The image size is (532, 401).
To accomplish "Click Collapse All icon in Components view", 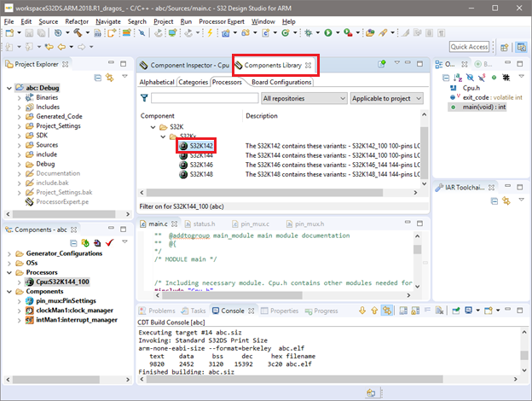I will click(73, 243).
